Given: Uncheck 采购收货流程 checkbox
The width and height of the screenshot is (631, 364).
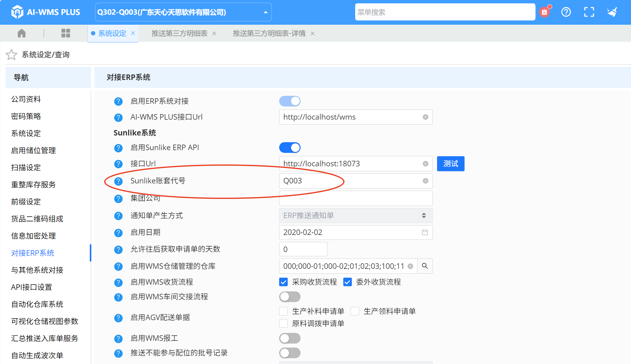Looking at the screenshot, I should (x=283, y=282).
